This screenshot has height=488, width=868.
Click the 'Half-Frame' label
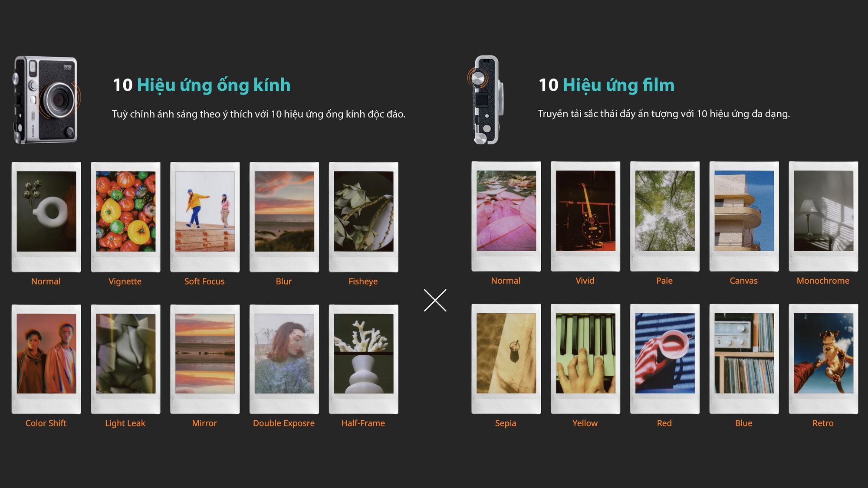click(363, 423)
